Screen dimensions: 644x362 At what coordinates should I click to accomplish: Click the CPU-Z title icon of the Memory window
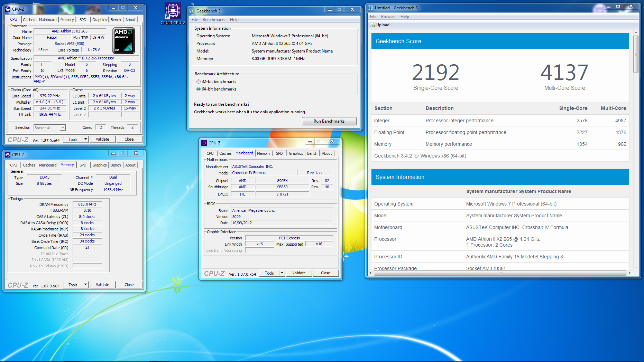point(8,154)
